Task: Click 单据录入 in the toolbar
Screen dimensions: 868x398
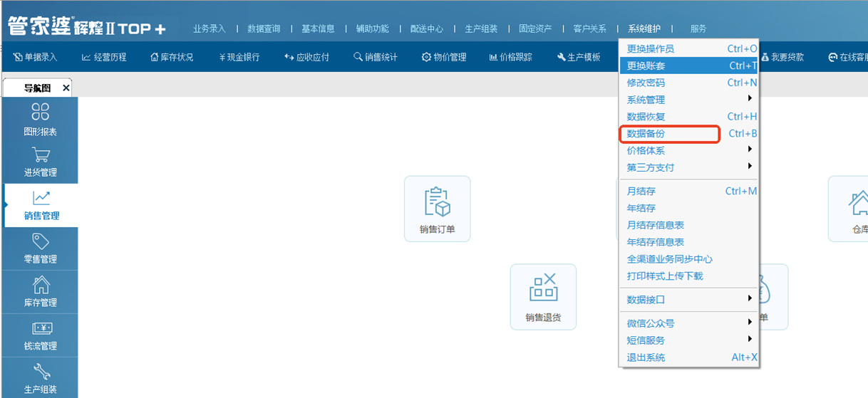Action: [36, 57]
